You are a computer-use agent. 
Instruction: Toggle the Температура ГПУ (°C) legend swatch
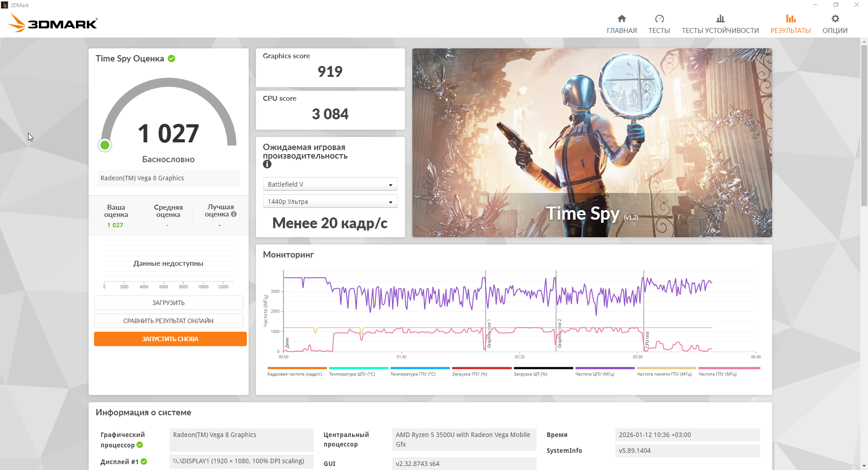[x=420, y=368]
